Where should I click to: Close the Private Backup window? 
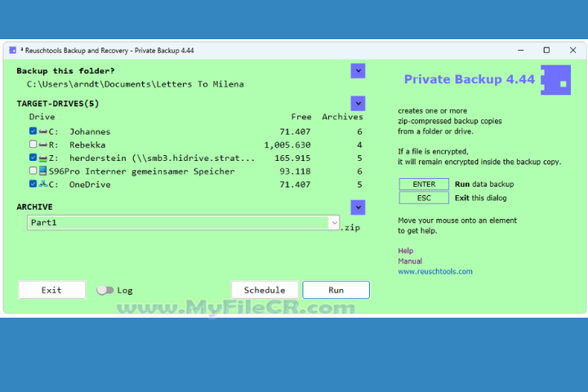[x=572, y=51]
